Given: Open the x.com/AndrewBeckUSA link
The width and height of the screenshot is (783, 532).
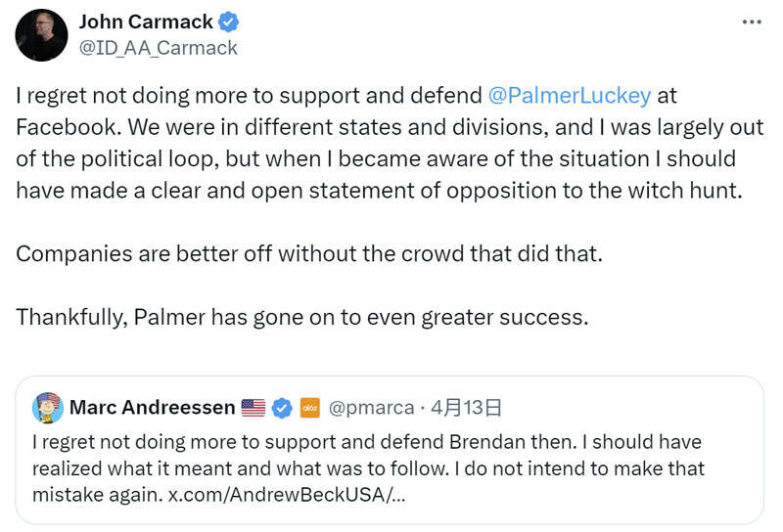Looking at the screenshot, I should coord(289,495).
